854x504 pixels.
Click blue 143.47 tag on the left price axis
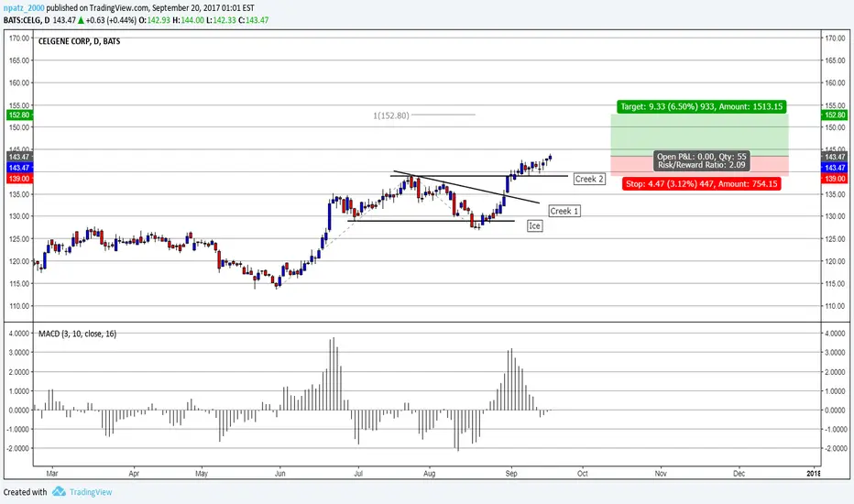pos(19,168)
